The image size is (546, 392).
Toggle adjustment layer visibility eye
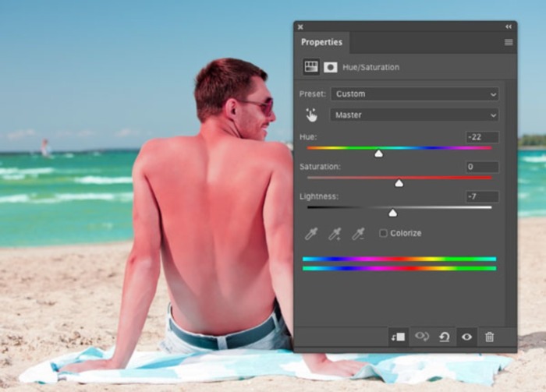coord(466,337)
